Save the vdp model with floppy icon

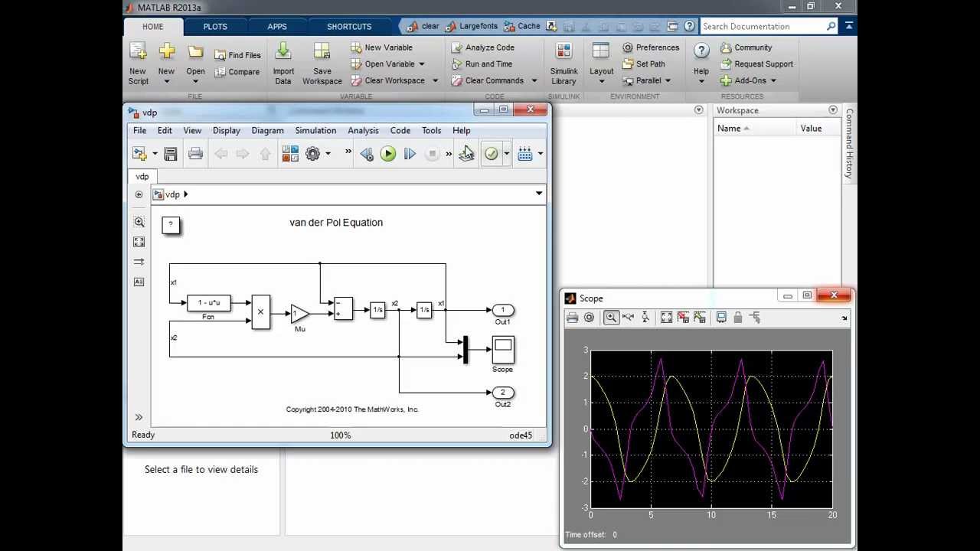pyautogui.click(x=171, y=154)
